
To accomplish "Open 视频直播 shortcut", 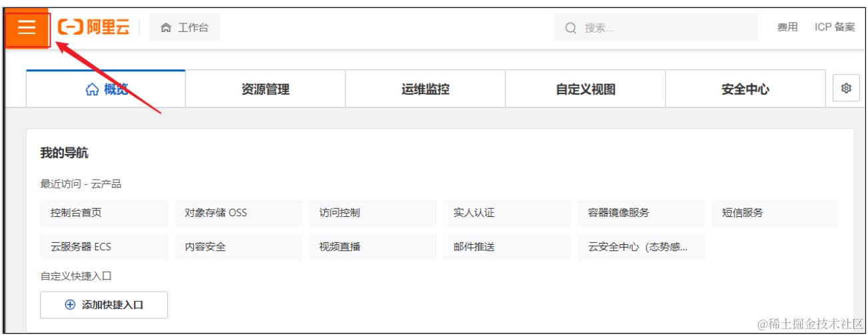I will pos(373,247).
